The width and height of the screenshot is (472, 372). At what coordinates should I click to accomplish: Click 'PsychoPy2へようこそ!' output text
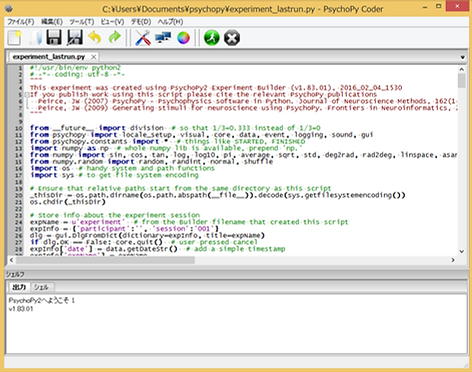42,301
